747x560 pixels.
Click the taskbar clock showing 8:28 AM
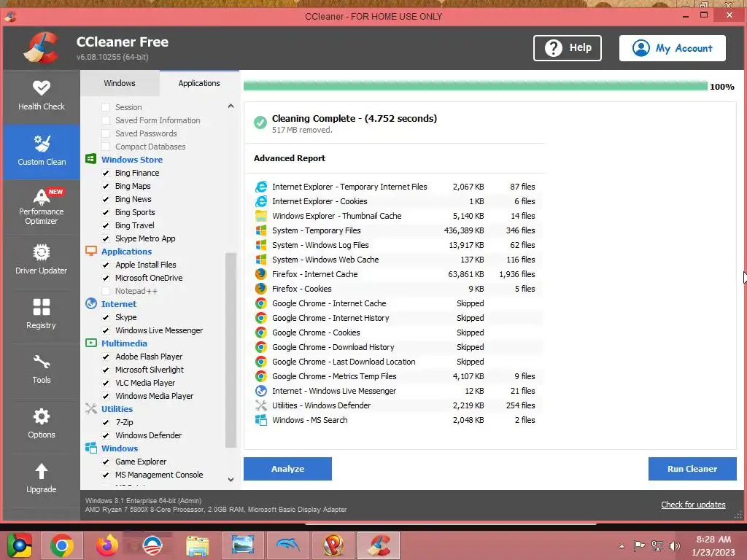coord(713,545)
